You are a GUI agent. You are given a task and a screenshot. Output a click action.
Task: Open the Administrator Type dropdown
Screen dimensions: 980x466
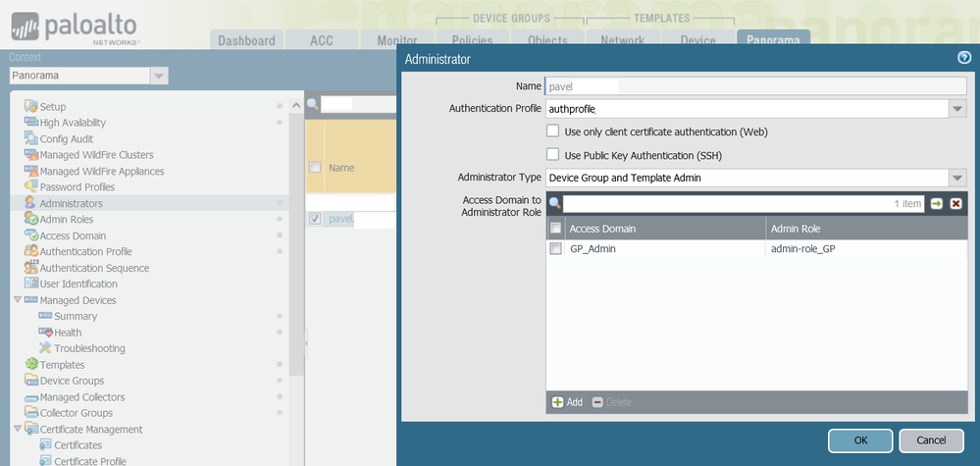coord(957,178)
